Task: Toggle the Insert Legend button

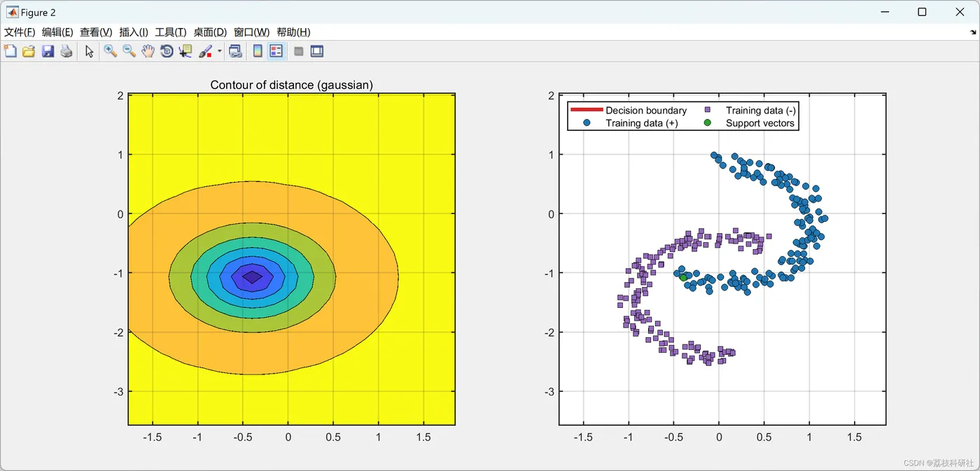Action: pos(276,51)
